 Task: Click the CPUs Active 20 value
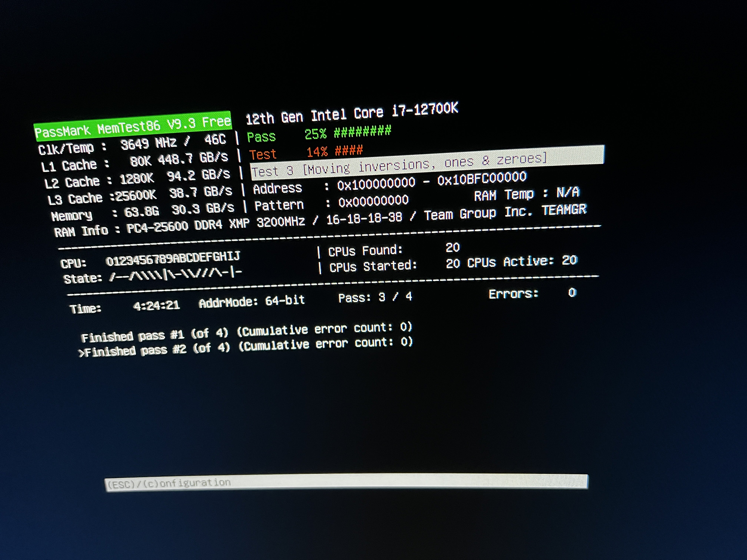[570, 260]
